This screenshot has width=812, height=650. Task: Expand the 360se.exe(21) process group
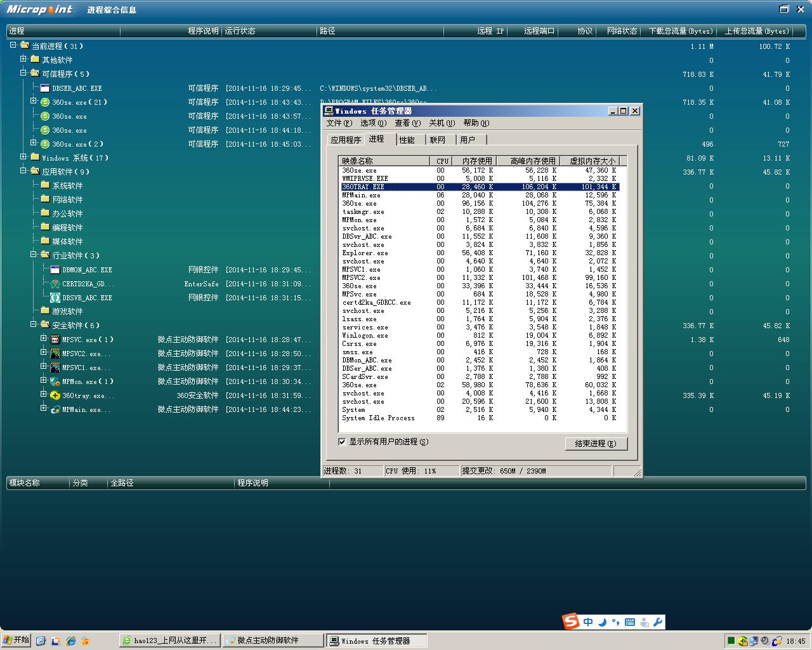[x=34, y=101]
